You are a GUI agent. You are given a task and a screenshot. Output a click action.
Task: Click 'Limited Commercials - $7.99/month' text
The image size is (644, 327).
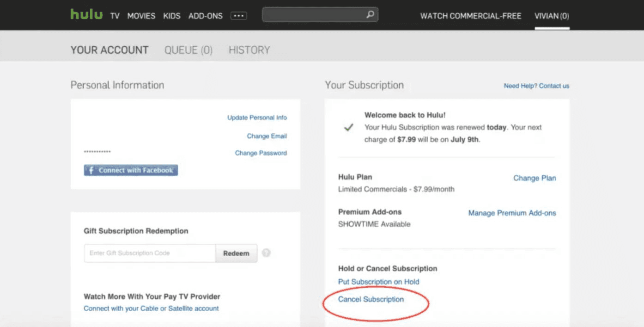[x=396, y=189]
